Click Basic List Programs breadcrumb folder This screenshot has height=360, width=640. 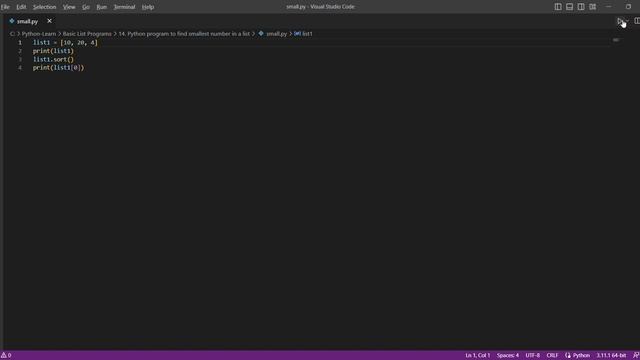(x=87, y=34)
